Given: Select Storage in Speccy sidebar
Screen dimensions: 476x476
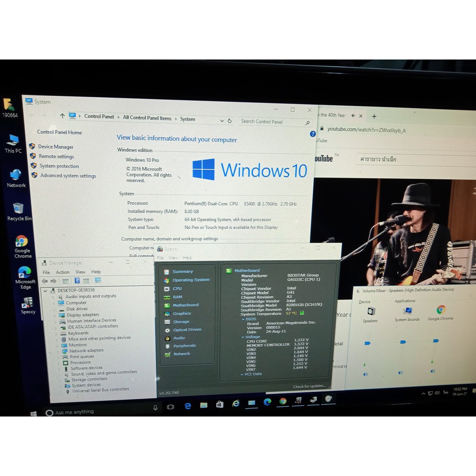Looking at the screenshot, I should (181, 322).
